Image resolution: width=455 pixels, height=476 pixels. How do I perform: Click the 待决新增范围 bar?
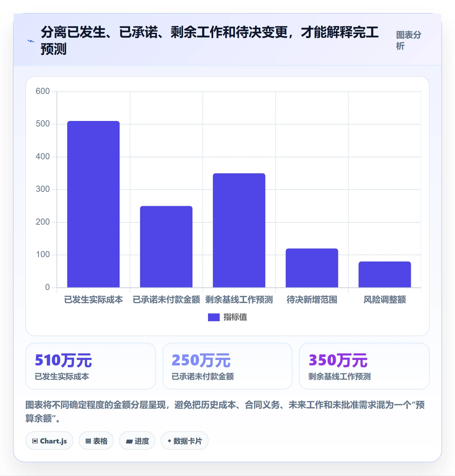pos(312,268)
